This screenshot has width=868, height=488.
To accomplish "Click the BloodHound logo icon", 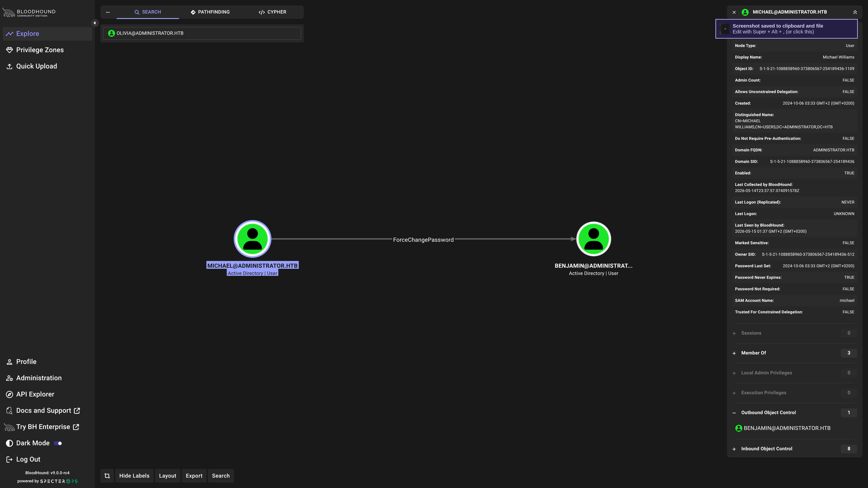I will [9, 13].
